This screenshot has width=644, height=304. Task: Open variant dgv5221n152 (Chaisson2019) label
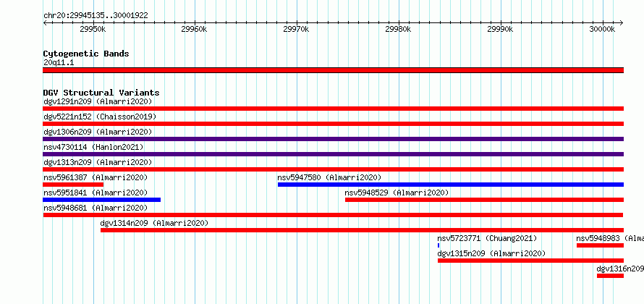pos(100,117)
